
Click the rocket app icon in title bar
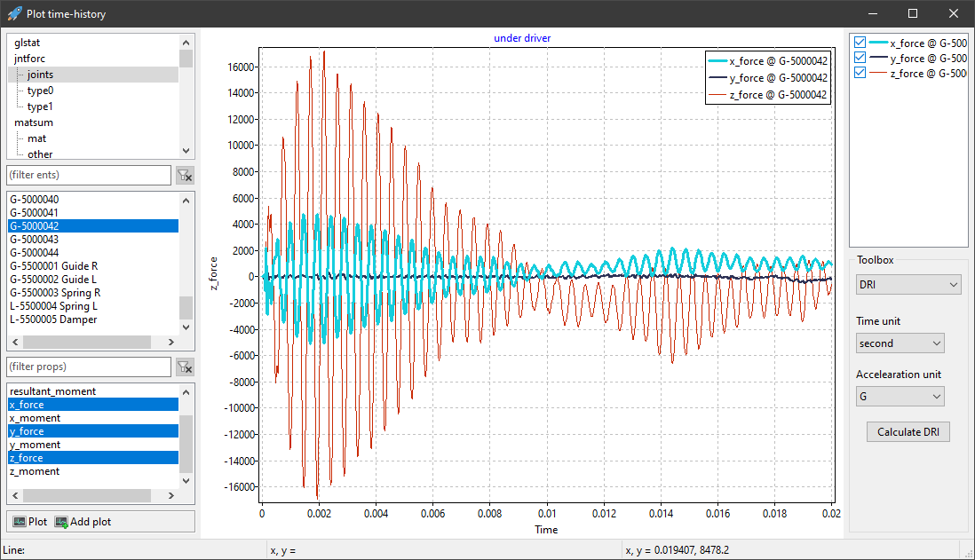[x=13, y=13]
